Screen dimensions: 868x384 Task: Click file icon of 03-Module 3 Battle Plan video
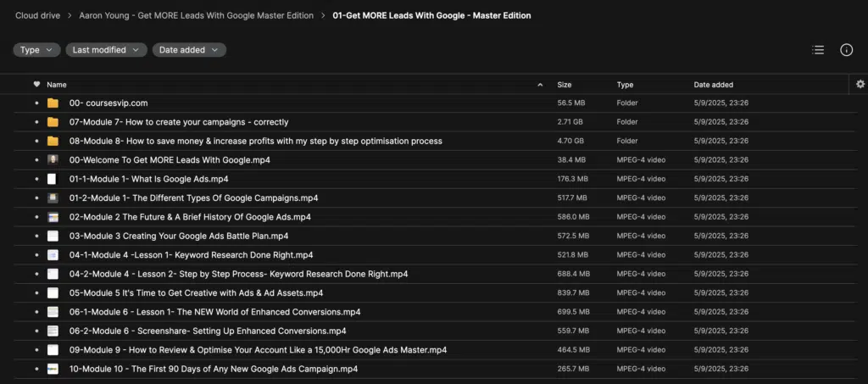[53, 236]
